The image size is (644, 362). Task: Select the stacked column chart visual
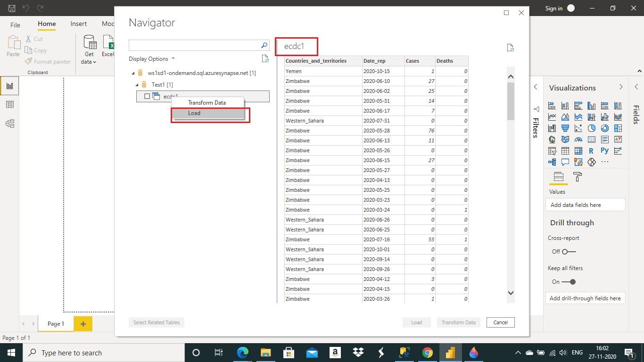click(x=565, y=106)
